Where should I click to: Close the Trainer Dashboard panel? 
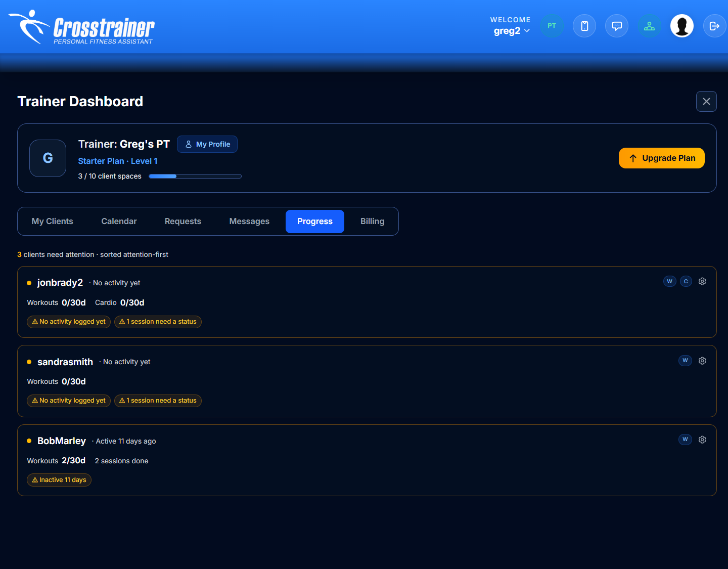(706, 101)
